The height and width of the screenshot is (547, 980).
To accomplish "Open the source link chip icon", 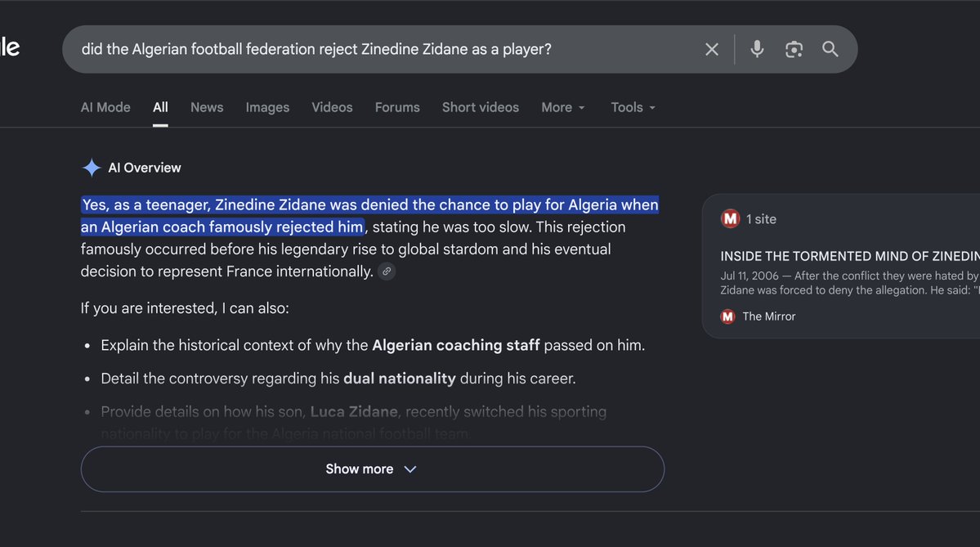I will pyautogui.click(x=387, y=271).
